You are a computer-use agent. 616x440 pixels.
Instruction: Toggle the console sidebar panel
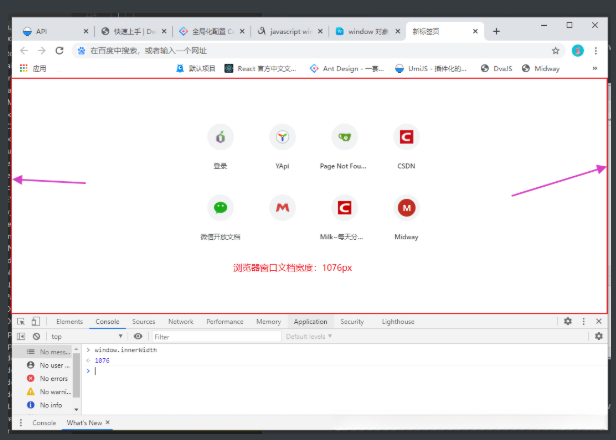pos(21,337)
